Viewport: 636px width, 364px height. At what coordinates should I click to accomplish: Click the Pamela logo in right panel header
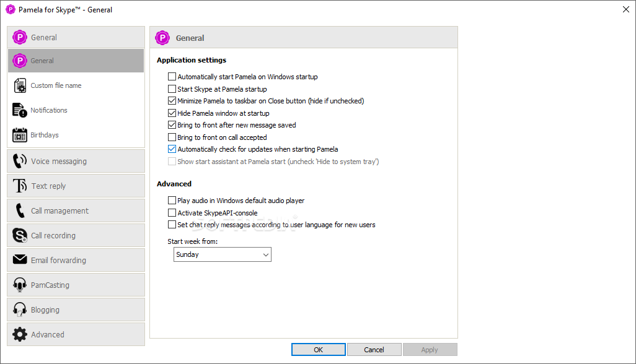click(x=162, y=38)
